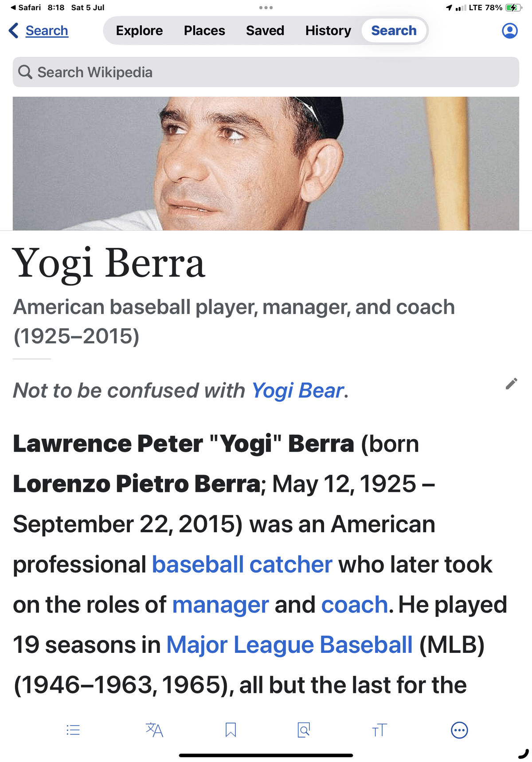532x762 pixels.
Task: Open the Saved tab
Action: [265, 31]
